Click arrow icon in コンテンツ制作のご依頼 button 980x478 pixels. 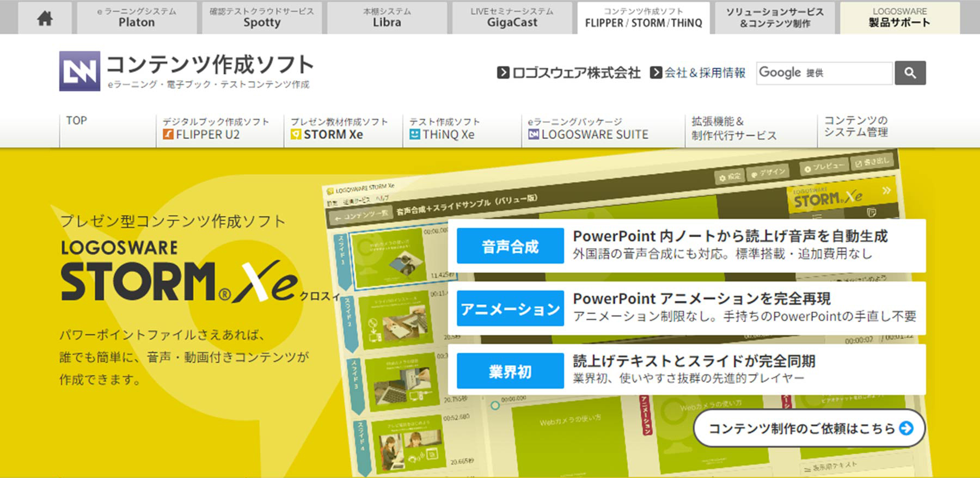(x=906, y=428)
